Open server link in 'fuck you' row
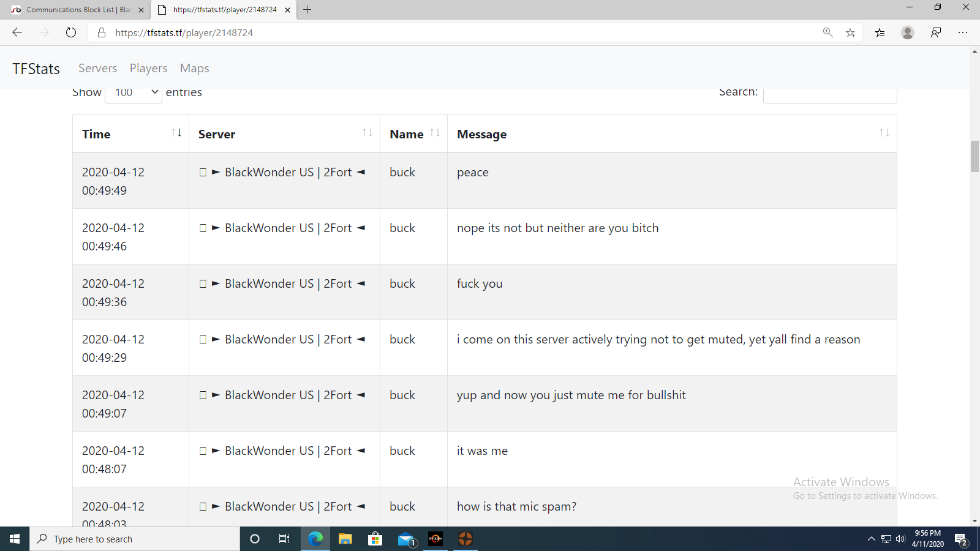The width and height of the screenshot is (980, 551). pyautogui.click(x=282, y=283)
